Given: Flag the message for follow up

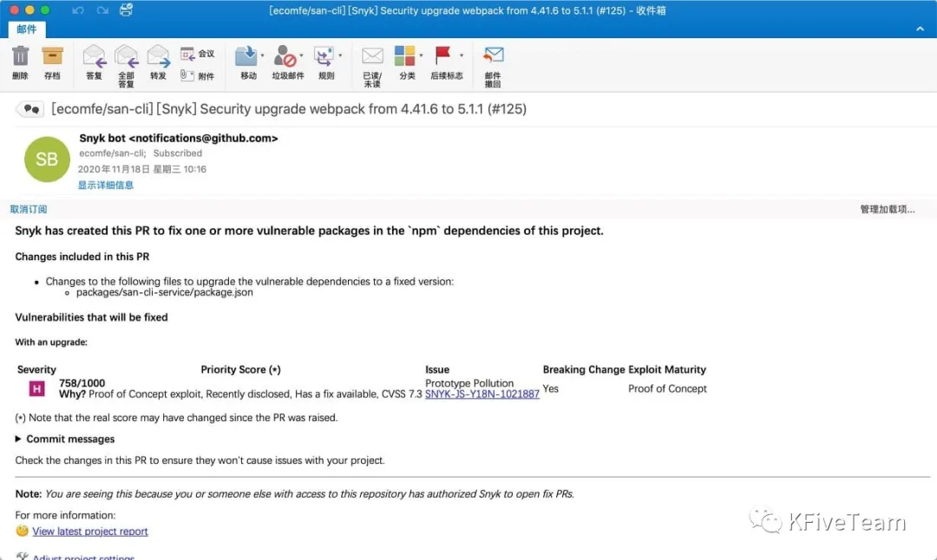Looking at the screenshot, I should pyautogui.click(x=442, y=56).
